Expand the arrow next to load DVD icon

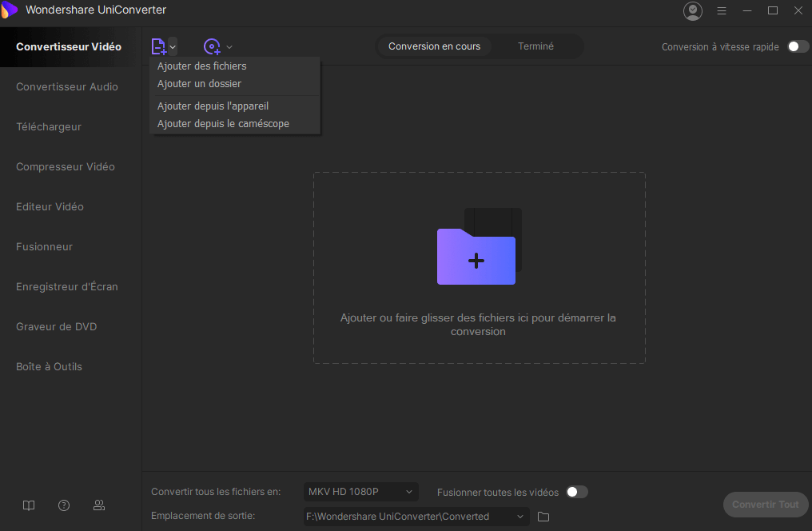click(x=229, y=47)
